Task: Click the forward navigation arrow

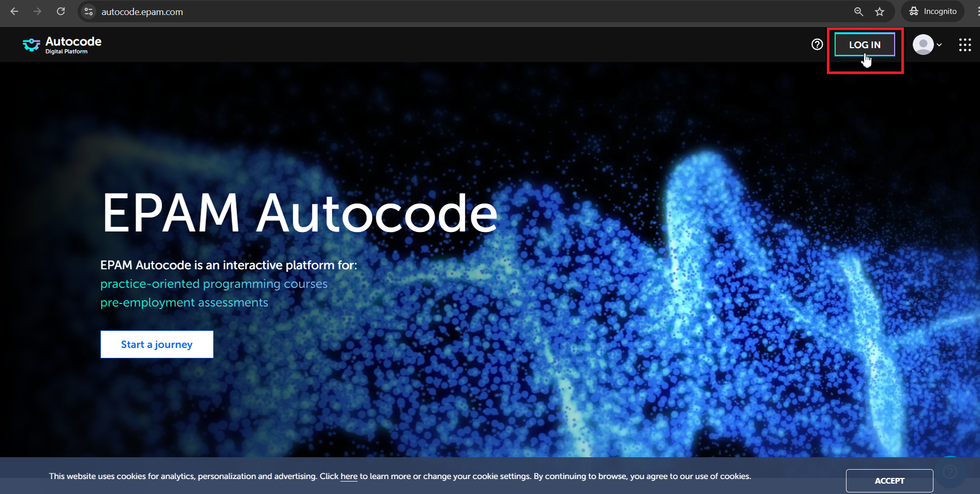Action: (x=37, y=11)
